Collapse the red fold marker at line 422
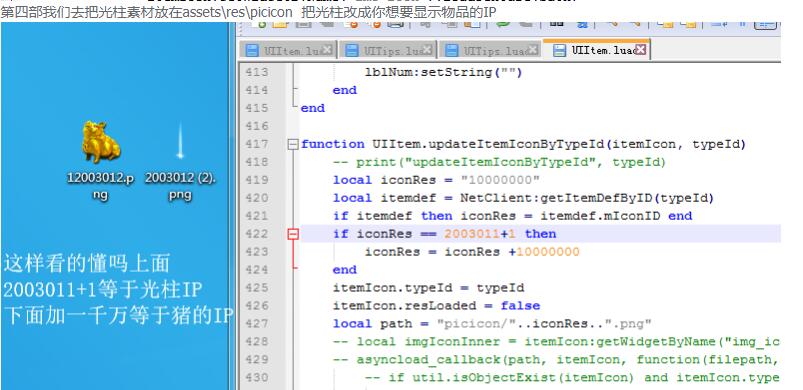803x390 pixels. point(293,234)
